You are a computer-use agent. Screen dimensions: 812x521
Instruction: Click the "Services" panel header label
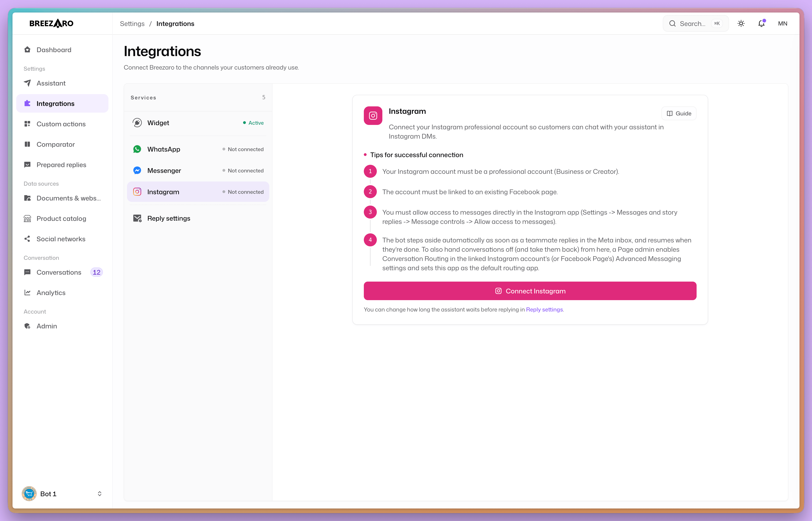pyautogui.click(x=143, y=97)
